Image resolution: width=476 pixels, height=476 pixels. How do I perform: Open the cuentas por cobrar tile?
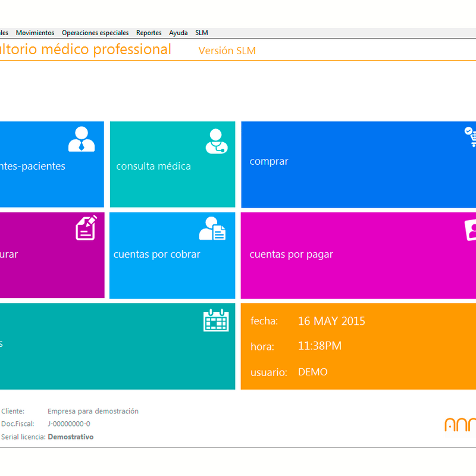[x=172, y=255]
